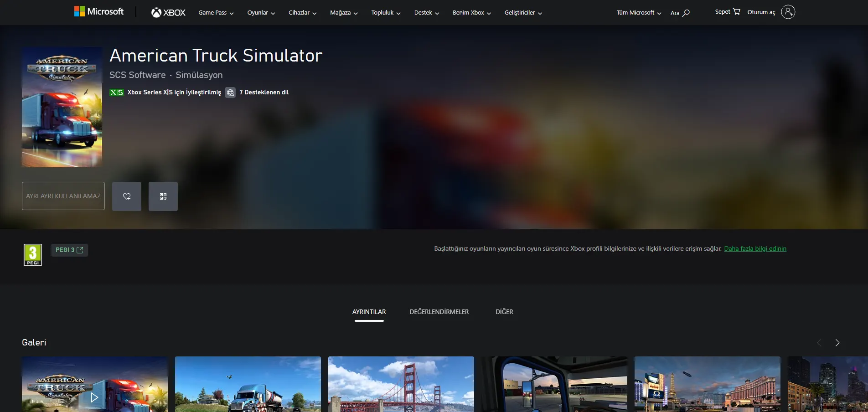Click the PEGI 3 external link
The height and width of the screenshot is (412, 868).
[x=69, y=250]
